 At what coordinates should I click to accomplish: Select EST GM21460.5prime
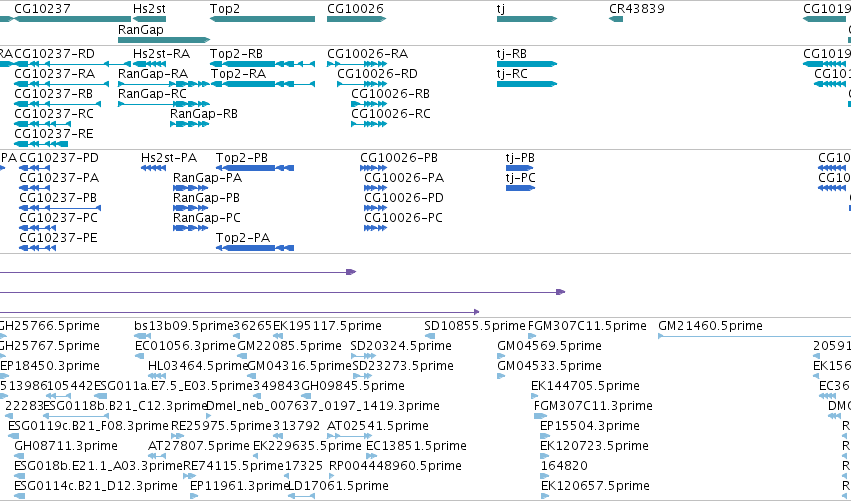click(710, 326)
